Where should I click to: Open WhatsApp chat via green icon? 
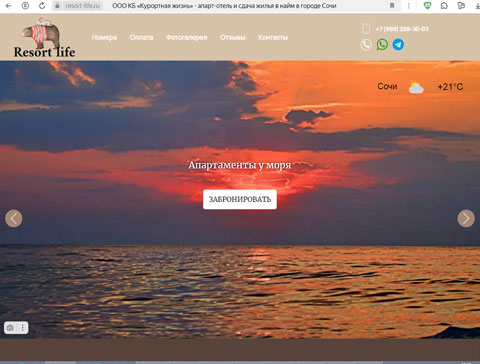(x=382, y=44)
